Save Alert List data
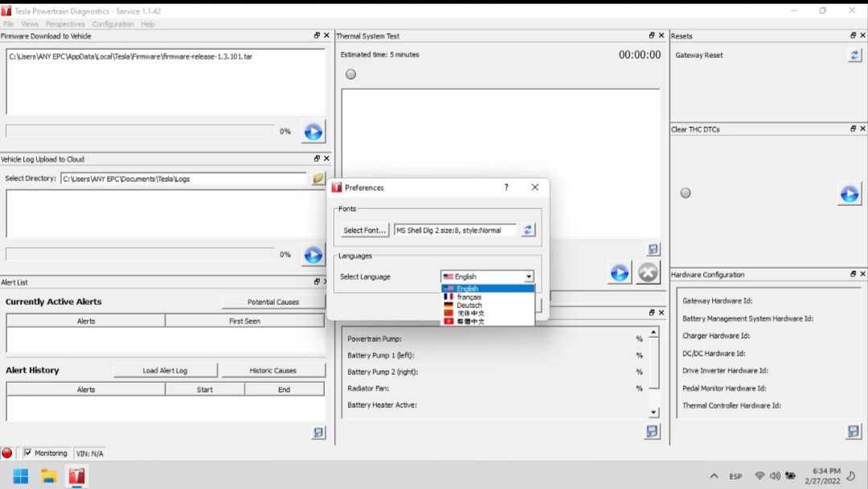 point(318,433)
